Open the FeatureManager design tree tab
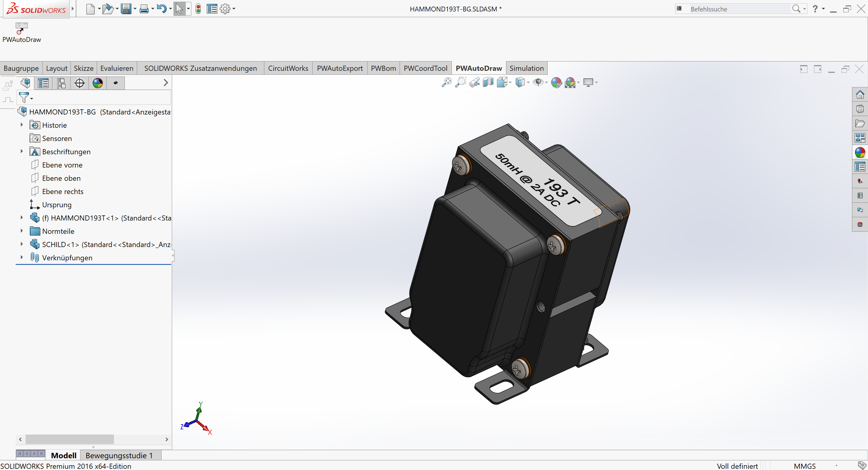 tap(26, 83)
